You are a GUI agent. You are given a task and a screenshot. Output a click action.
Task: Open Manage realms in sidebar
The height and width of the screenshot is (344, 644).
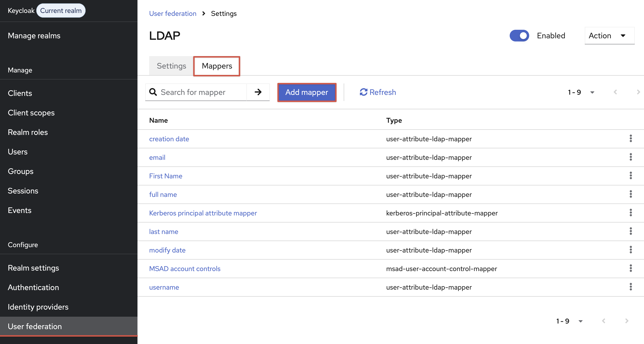34,36
